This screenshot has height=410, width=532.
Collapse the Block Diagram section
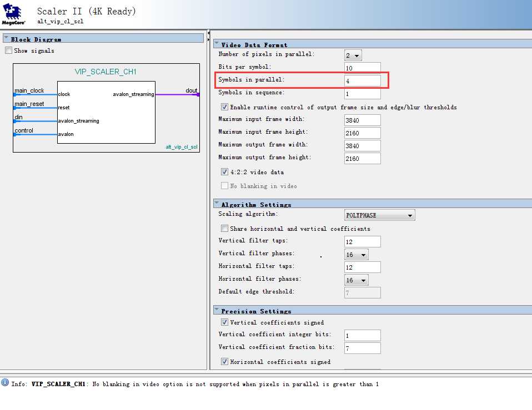click(6, 38)
